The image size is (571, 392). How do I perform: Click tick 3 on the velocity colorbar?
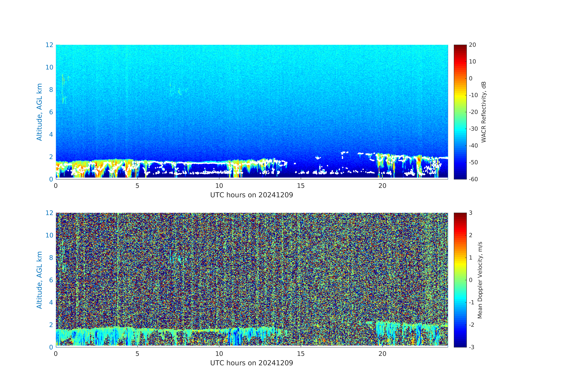point(471,213)
